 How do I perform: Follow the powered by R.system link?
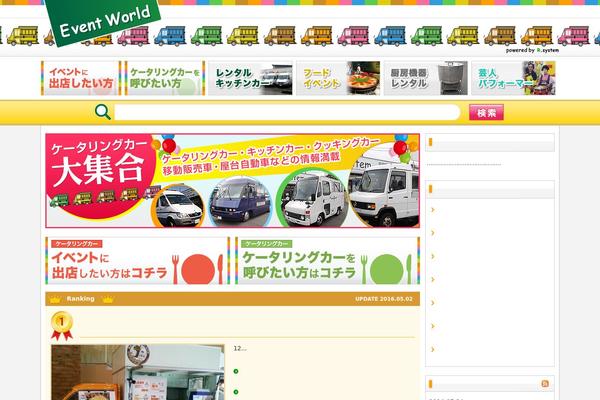532,50
